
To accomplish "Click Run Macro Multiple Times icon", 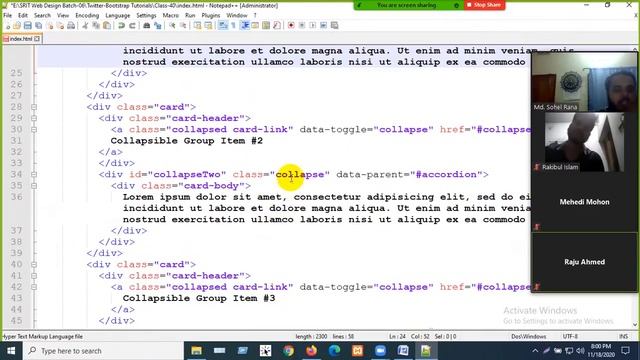I will click(x=323, y=25).
